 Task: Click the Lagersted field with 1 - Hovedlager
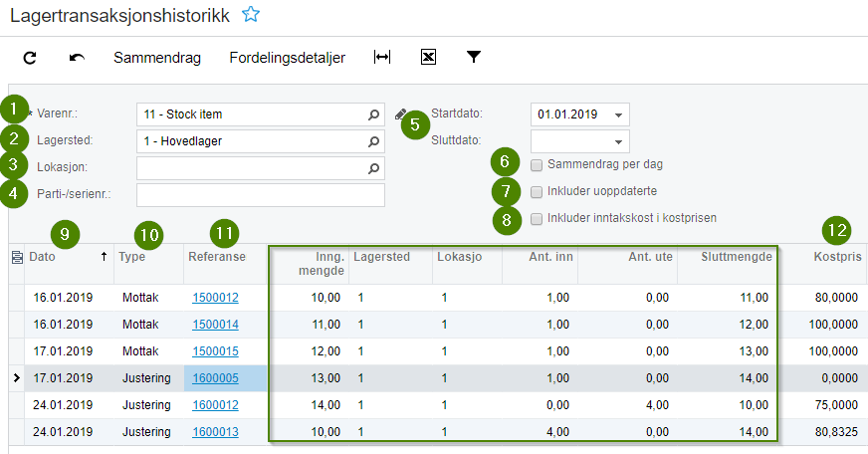[x=260, y=141]
